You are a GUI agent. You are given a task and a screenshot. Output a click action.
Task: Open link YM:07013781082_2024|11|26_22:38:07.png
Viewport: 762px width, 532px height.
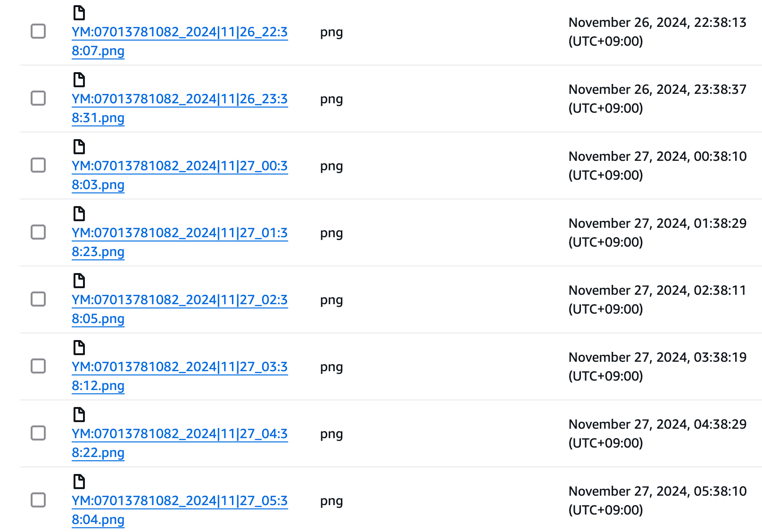(180, 41)
